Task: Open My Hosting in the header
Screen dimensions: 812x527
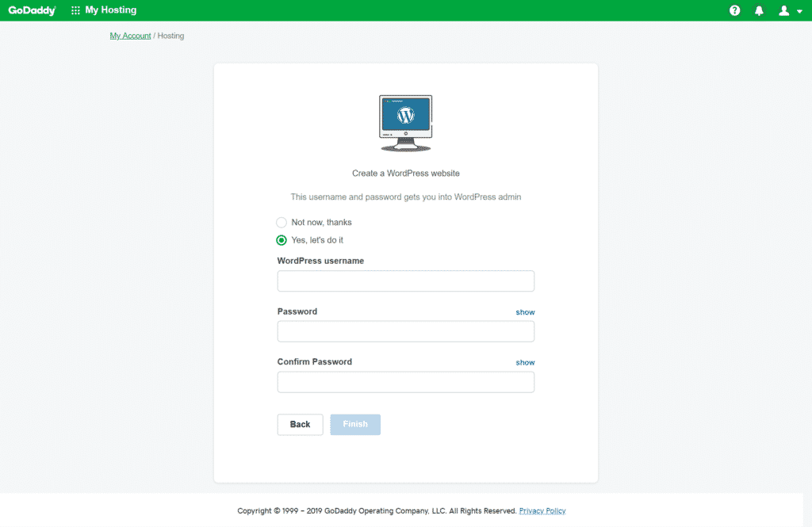Action: [111, 10]
